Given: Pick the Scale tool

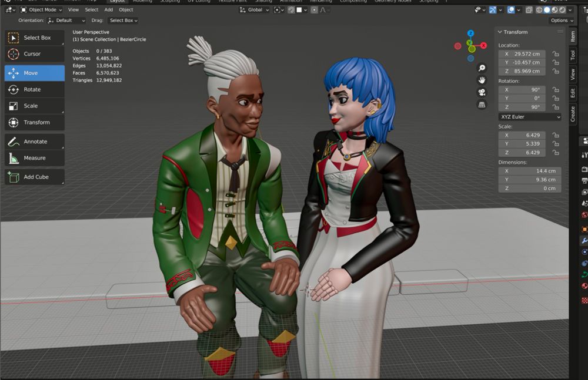Looking at the screenshot, I should [x=35, y=106].
